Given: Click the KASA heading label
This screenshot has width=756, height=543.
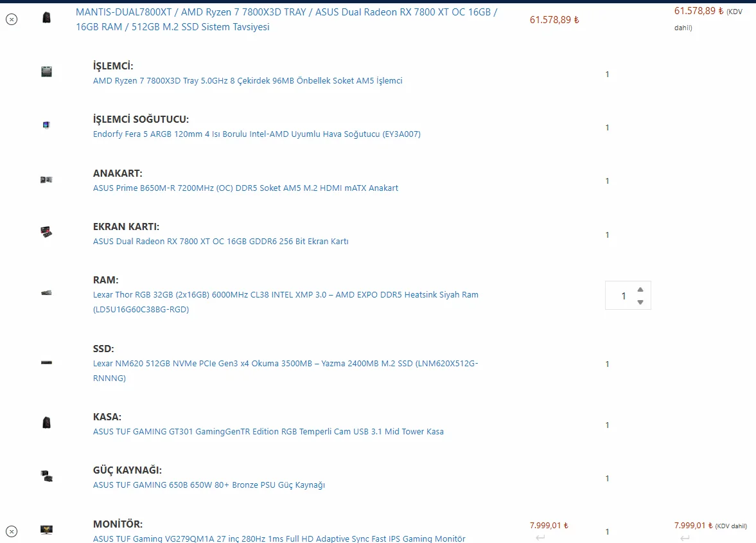Looking at the screenshot, I should pyautogui.click(x=107, y=416).
